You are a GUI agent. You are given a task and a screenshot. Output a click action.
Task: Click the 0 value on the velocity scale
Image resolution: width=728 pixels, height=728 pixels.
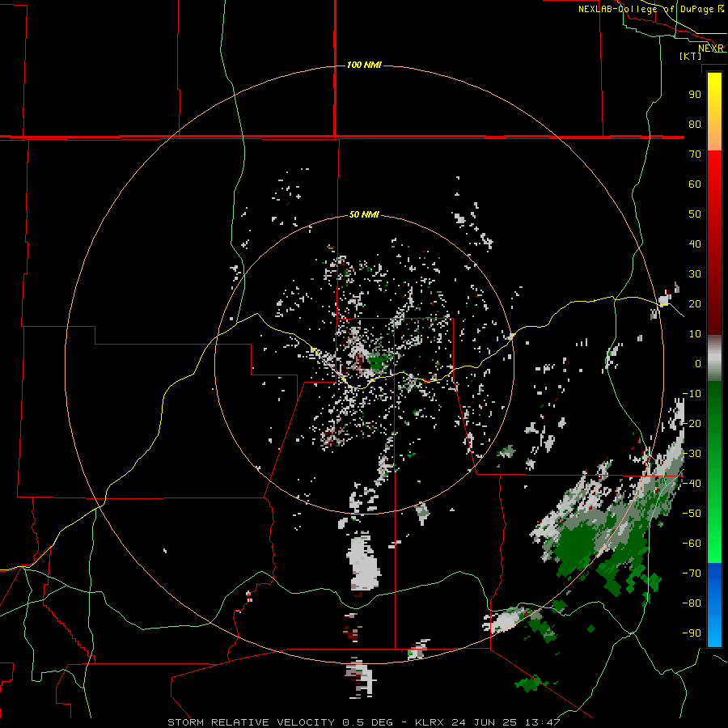698,364
